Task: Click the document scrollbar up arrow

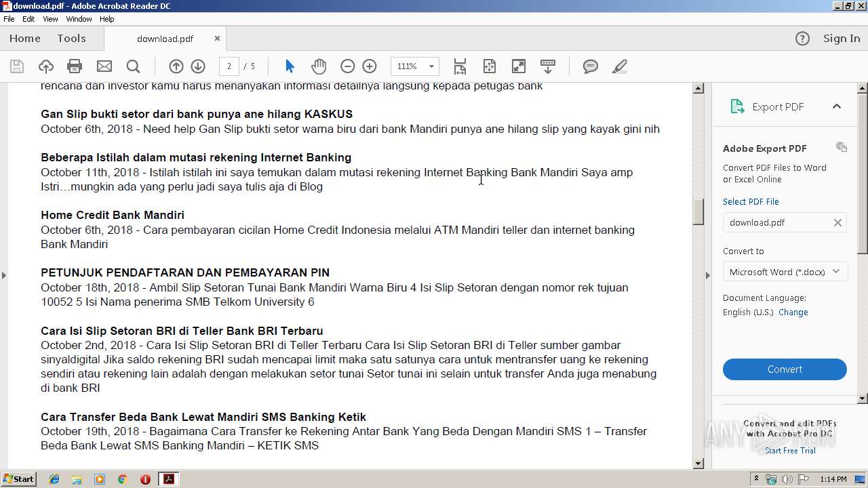Action: click(698, 88)
